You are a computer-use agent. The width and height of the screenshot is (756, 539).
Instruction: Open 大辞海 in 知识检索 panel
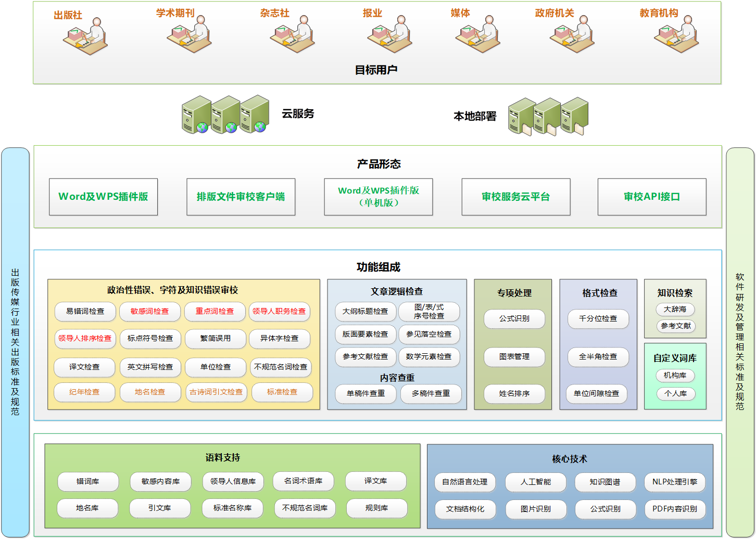[x=675, y=310]
